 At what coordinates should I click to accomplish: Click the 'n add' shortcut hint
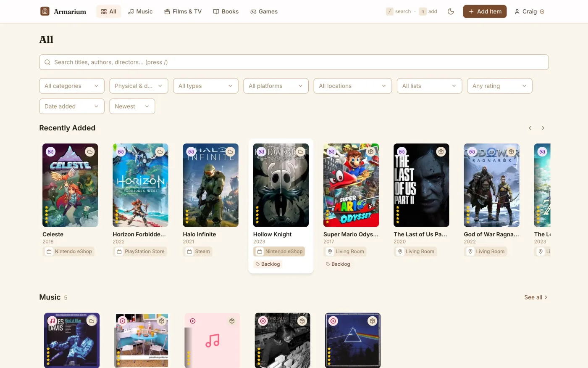click(428, 11)
